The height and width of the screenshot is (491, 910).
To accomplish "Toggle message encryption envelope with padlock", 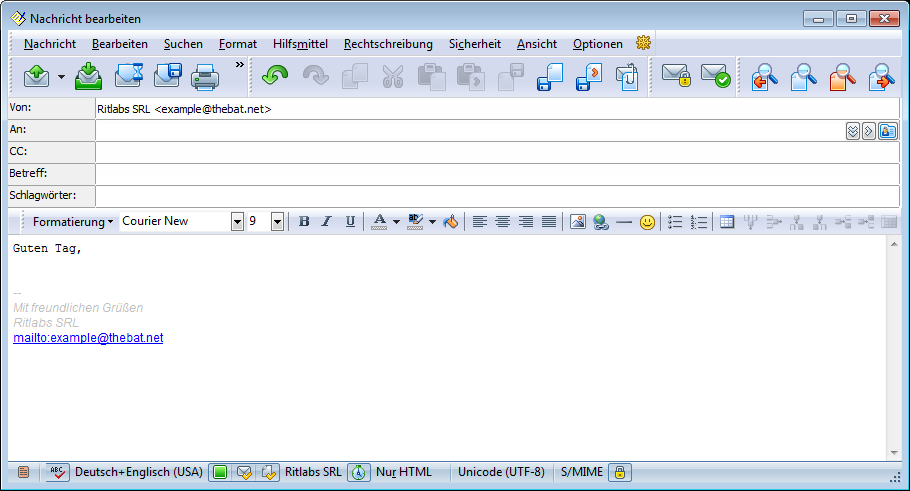I will pyautogui.click(x=676, y=75).
